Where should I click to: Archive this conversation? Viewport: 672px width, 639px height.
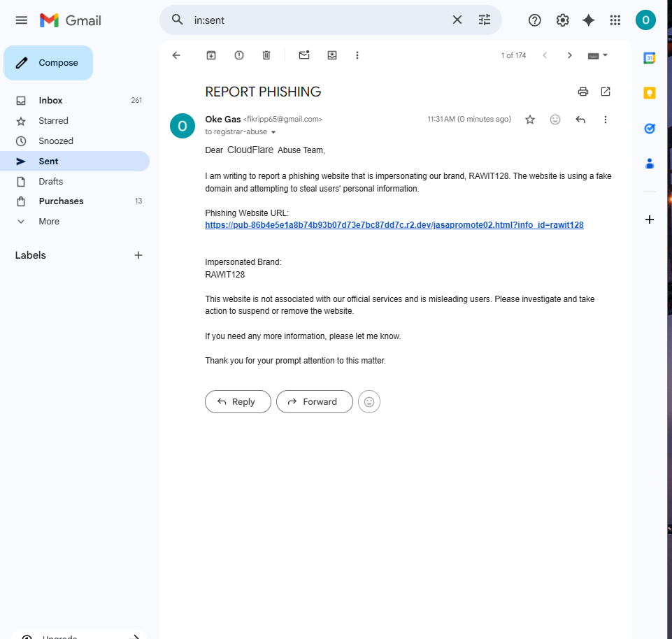click(211, 55)
